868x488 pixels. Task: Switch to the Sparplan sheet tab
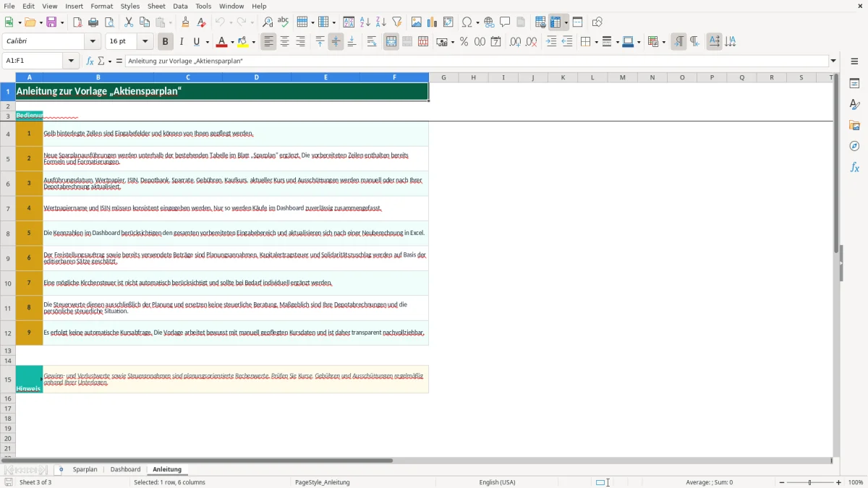pos(85,469)
